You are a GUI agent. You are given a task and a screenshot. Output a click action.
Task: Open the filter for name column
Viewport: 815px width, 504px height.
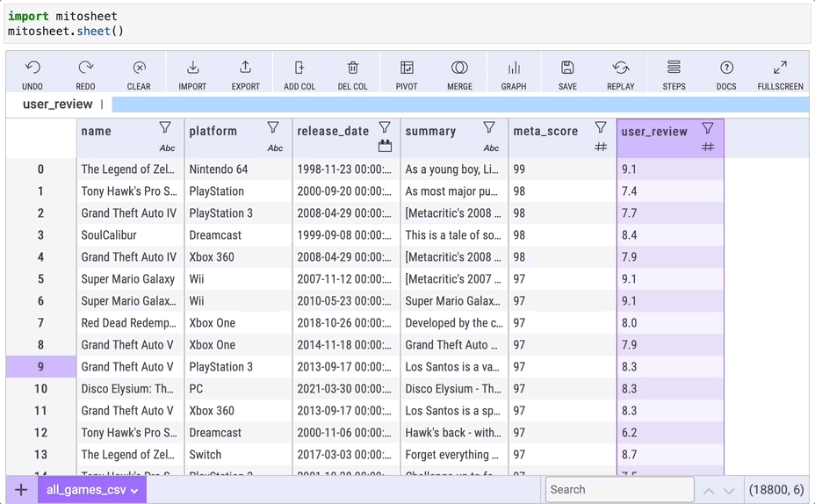coord(165,128)
